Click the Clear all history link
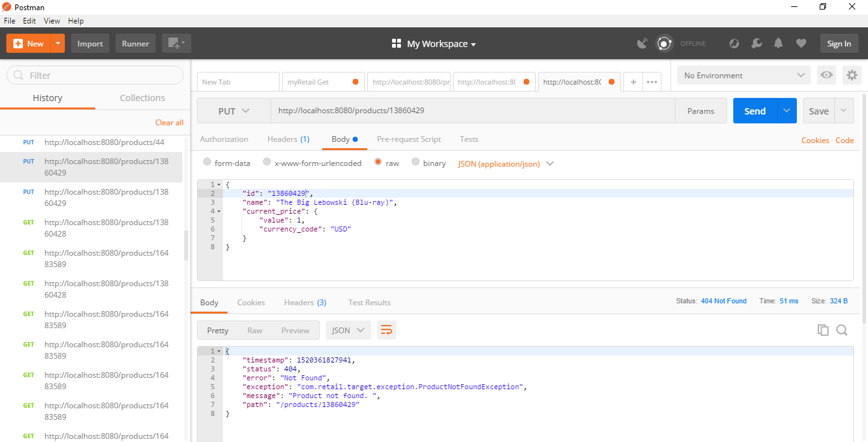Image resolution: width=868 pixels, height=442 pixels. point(169,123)
